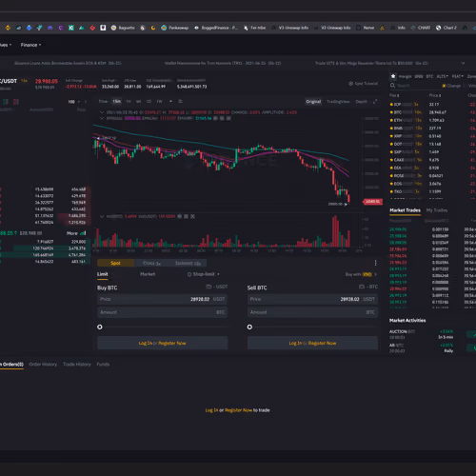Expand more chart intervals dropdown arrow

click(x=170, y=102)
